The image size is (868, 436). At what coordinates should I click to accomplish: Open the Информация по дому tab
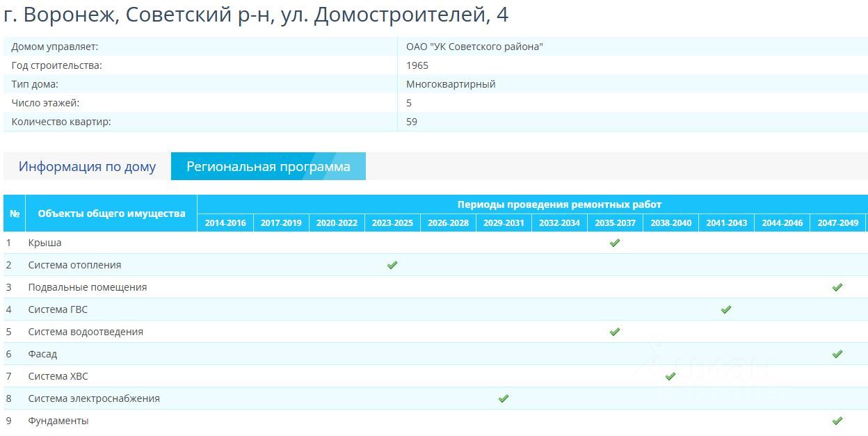coord(87,167)
